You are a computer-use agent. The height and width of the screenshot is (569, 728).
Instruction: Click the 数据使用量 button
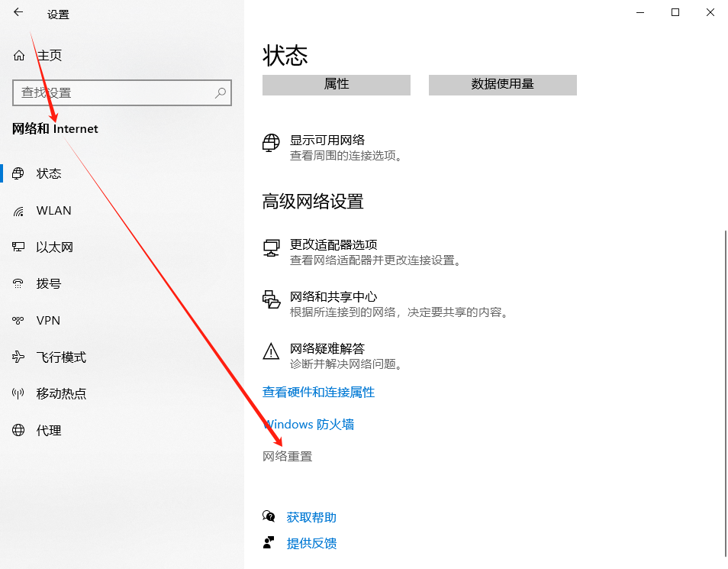[502, 85]
